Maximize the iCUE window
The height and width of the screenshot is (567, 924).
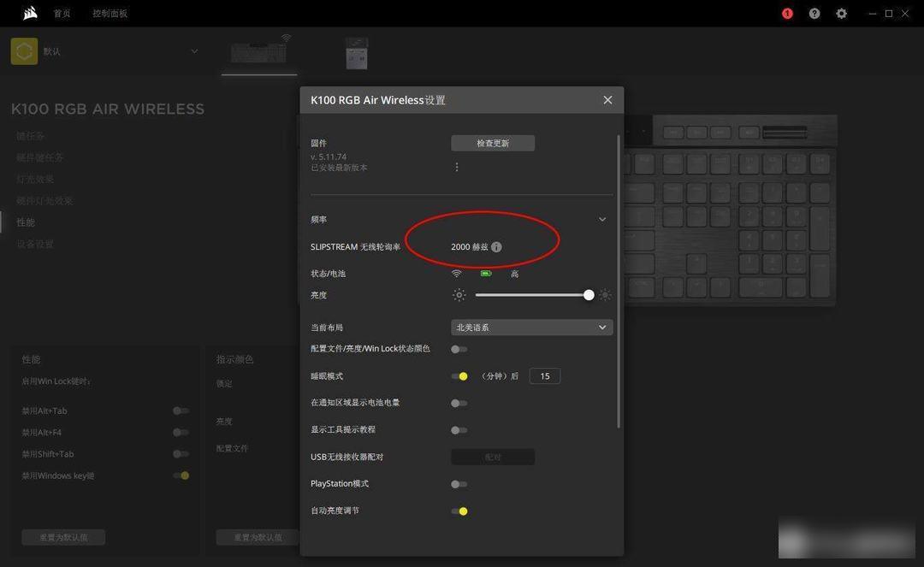coord(889,14)
